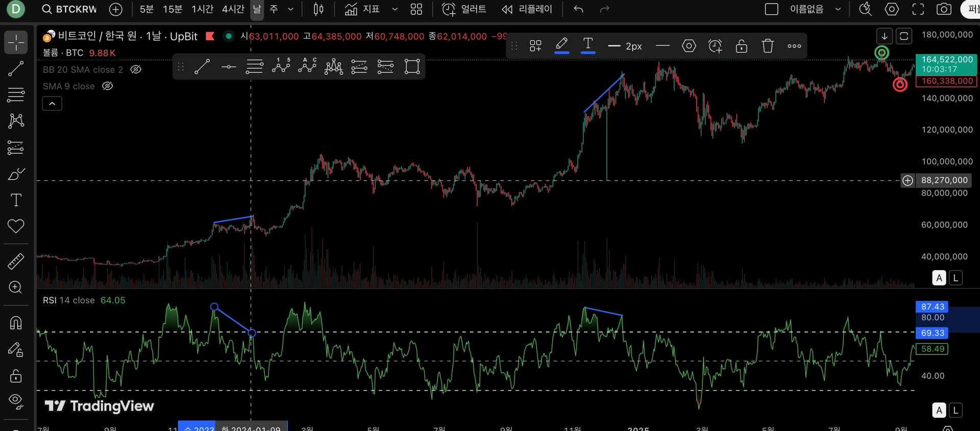
Task: Lock all drawings from left sidebar
Action: [16, 376]
